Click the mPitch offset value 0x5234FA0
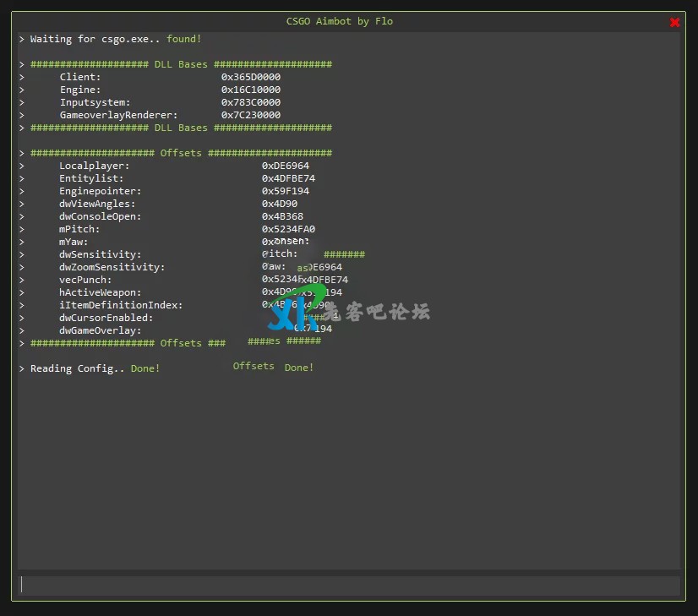Viewport: 698px width, 616px height. point(288,229)
